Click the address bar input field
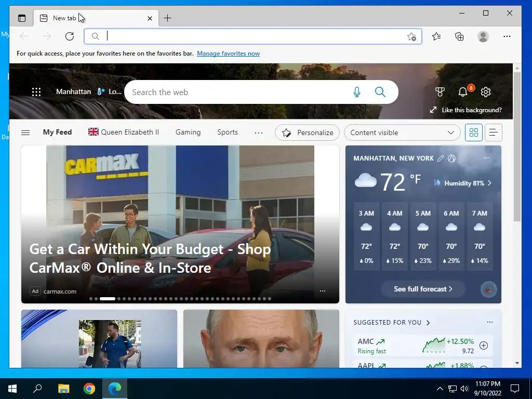Viewport: 532px width, 399px height. click(x=253, y=36)
